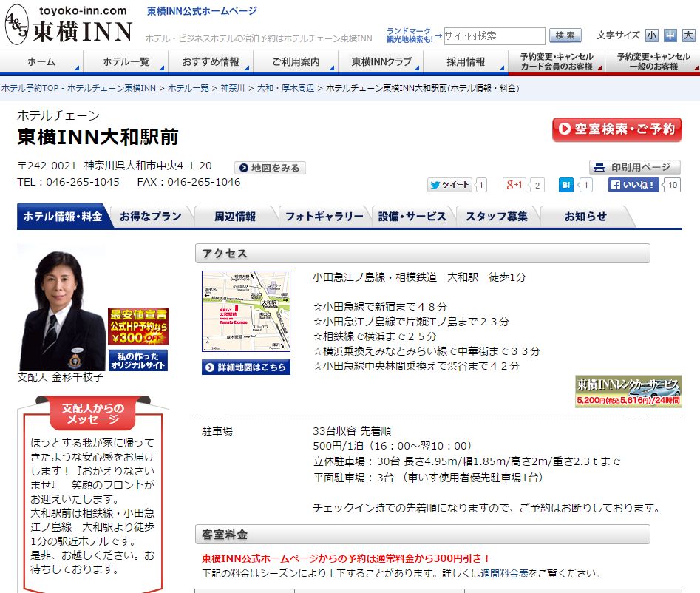This screenshot has height=593, width=700.
Task: Click the tweet count bubble showing 1
Action: pos(480,185)
